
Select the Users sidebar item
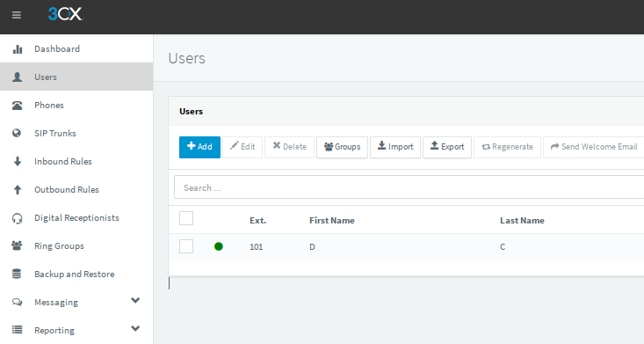pyautogui.click(x=76, y=77)
